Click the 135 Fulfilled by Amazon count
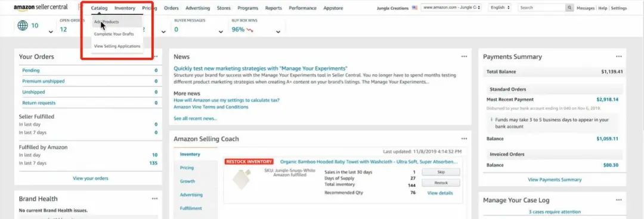644x219 pixels. click(153, 163)
